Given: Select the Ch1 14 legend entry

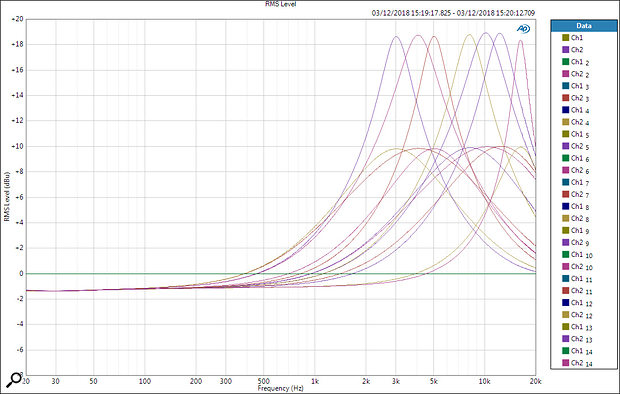Looking at the screenshot, I should pos(578,351).
